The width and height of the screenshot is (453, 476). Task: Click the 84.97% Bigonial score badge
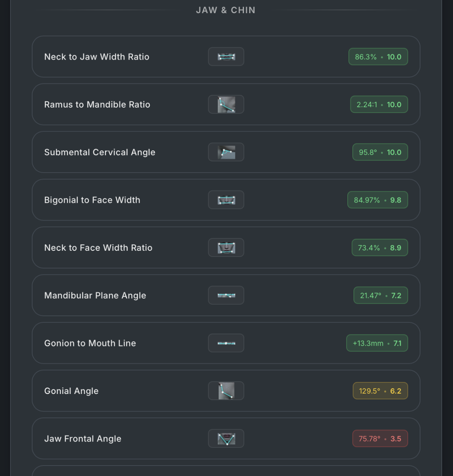click(377, 200)
